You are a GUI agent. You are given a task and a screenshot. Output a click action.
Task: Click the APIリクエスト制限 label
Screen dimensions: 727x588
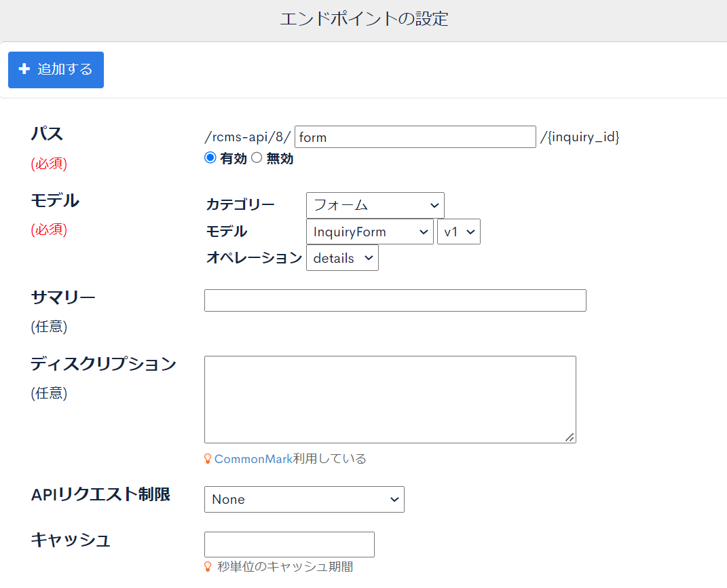coord(100,494)
